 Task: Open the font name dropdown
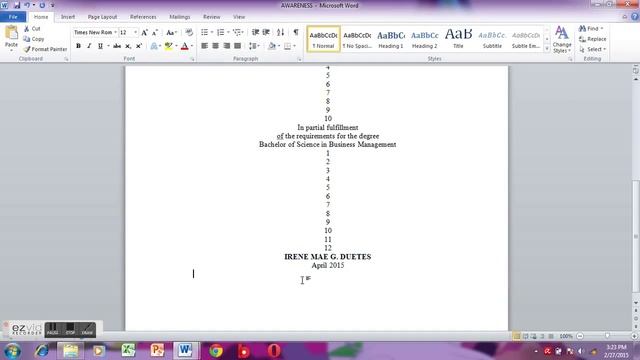coord(116,32)
